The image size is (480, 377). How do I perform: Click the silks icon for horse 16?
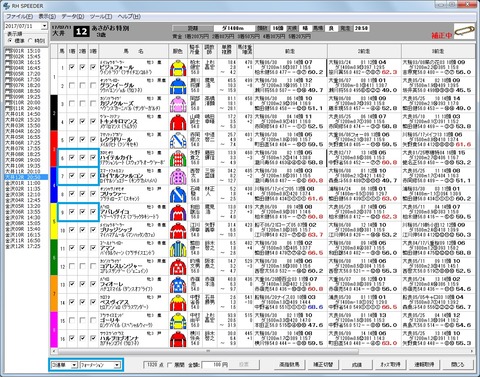coord(178,338)
